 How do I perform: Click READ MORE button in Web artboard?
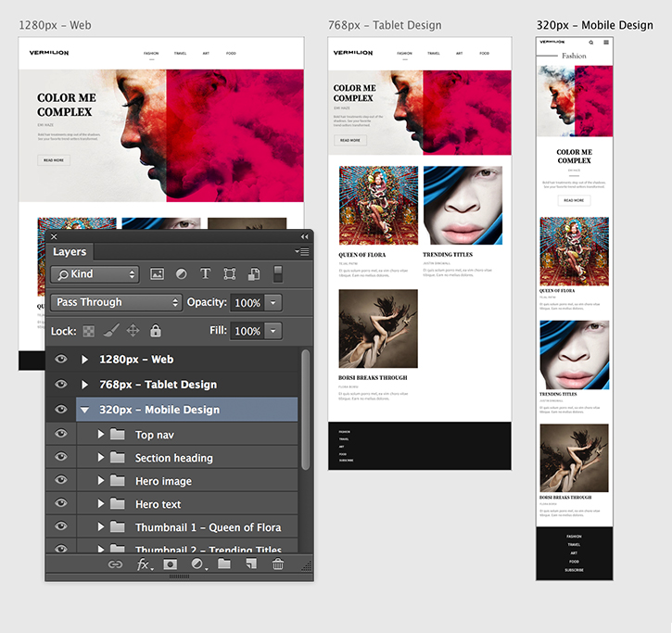54,160
